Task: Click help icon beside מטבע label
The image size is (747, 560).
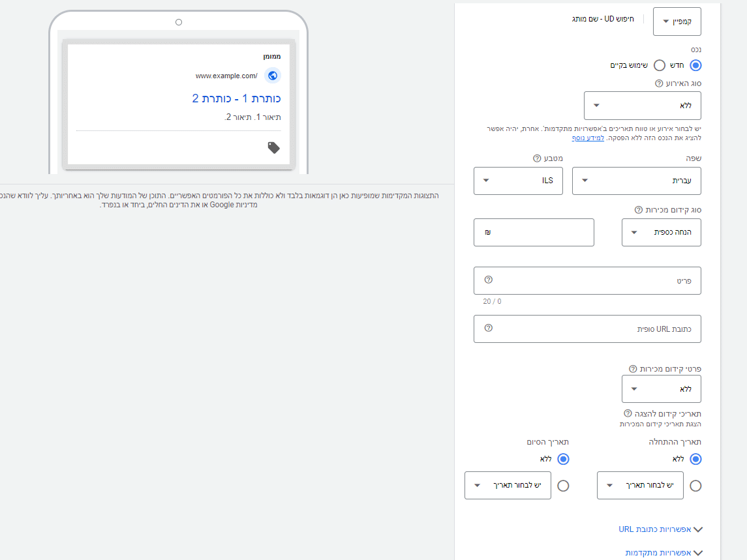Action: (x=537, y=158)
